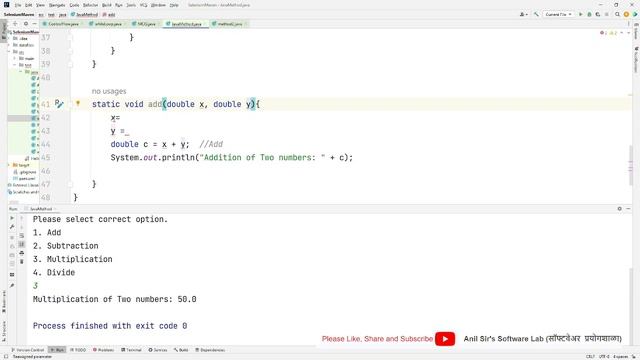Click the layout icon in Run panel sidebar
The image size is (640, 360).
pyautogui.click(x=12, y=274)
